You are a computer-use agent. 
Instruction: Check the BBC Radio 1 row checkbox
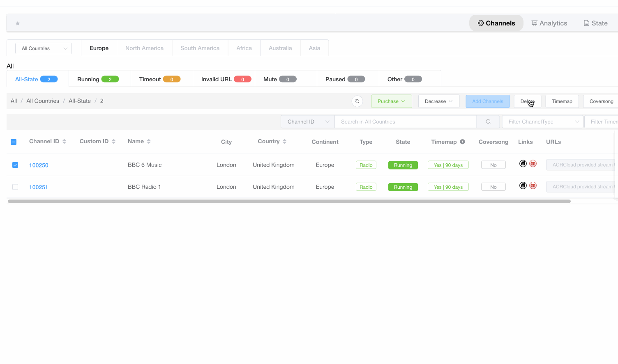point(15,187)
